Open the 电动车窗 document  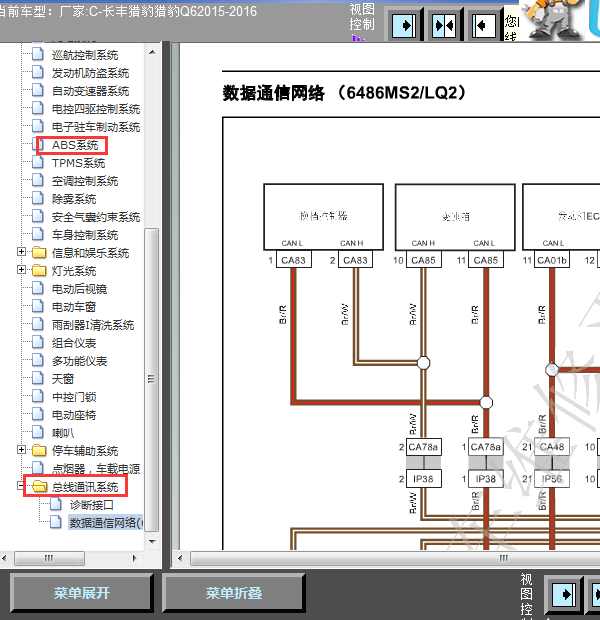click(x=74, y=307)
